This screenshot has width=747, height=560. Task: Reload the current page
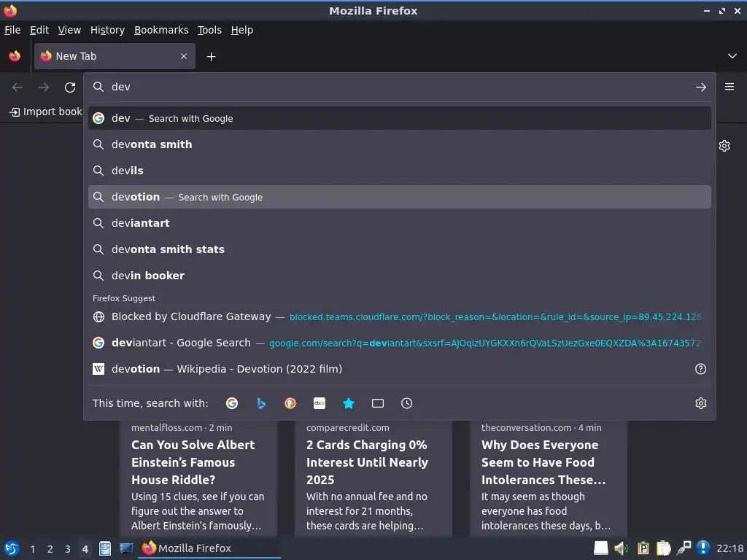[70, 87]
